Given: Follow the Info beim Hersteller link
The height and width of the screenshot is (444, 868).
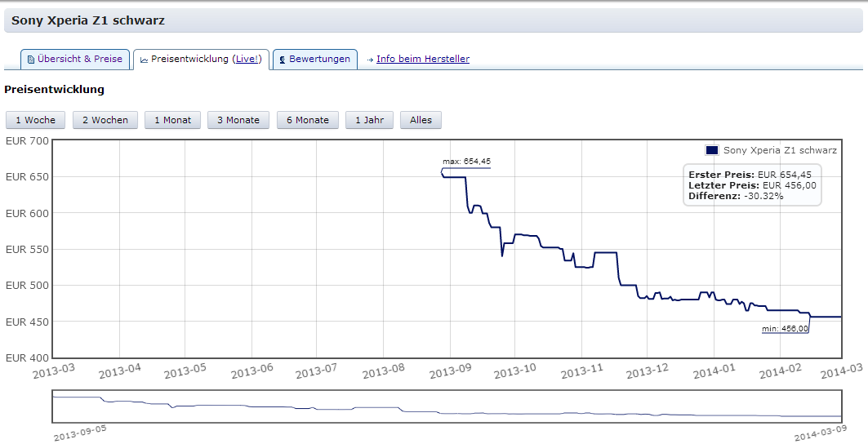Looking at the screenshot, I should point(422,59).
